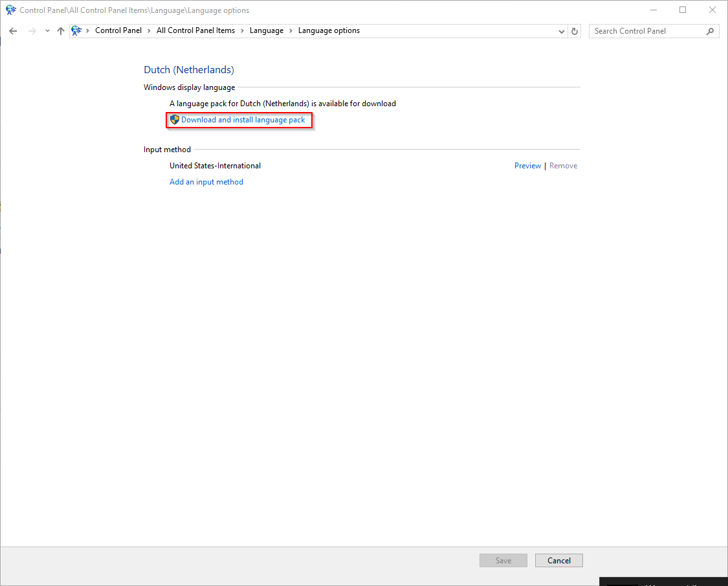Download and install language pack
This screenshot has height=586, width=728.
243,120
